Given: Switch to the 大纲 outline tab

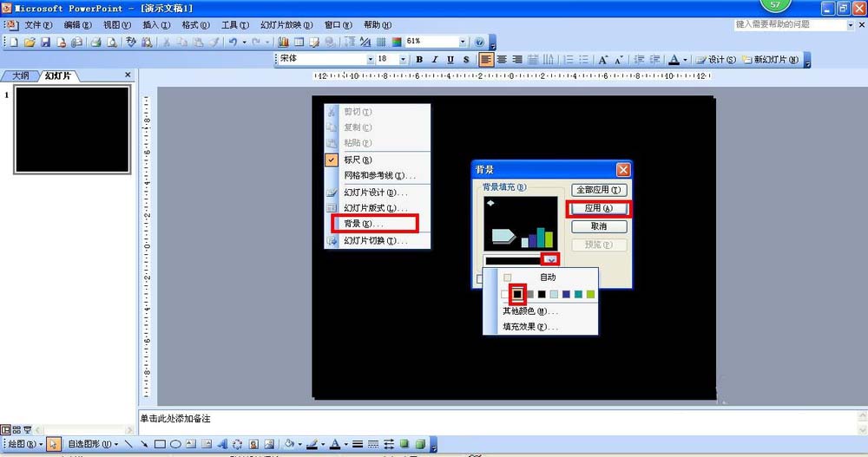Looking at the screenshot, I should click(x=21, y=75).
